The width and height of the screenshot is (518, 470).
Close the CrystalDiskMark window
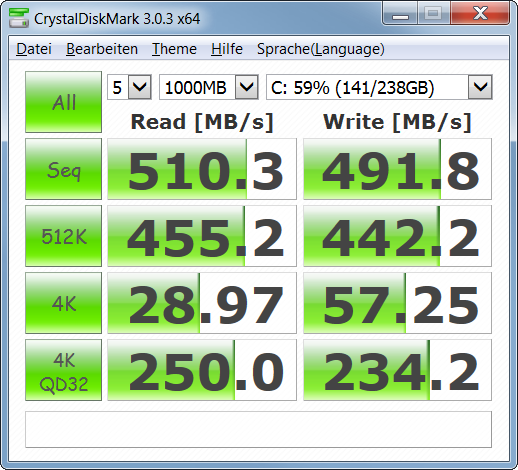pos(480,13)
